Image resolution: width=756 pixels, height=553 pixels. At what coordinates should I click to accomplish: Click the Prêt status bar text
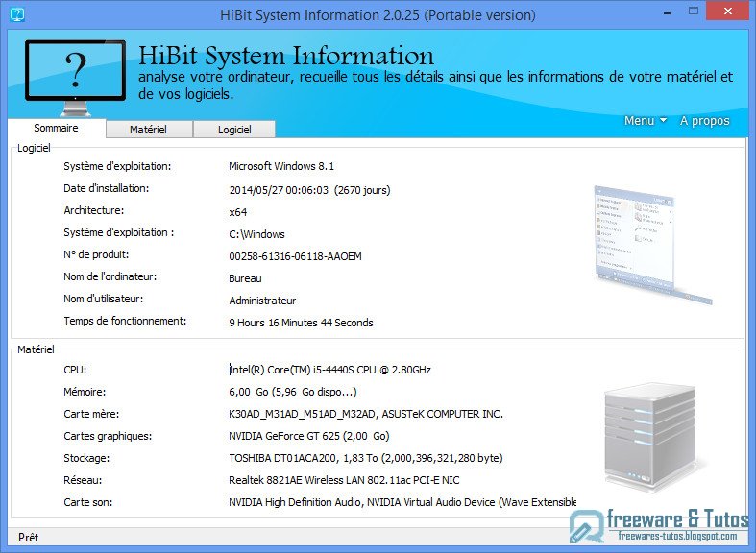[28, 537]
